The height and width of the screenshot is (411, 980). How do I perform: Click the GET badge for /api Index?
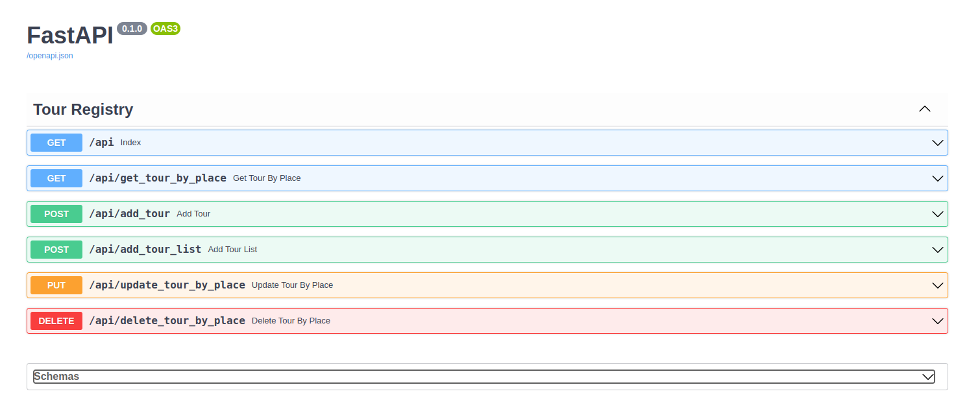click(56, 143)
